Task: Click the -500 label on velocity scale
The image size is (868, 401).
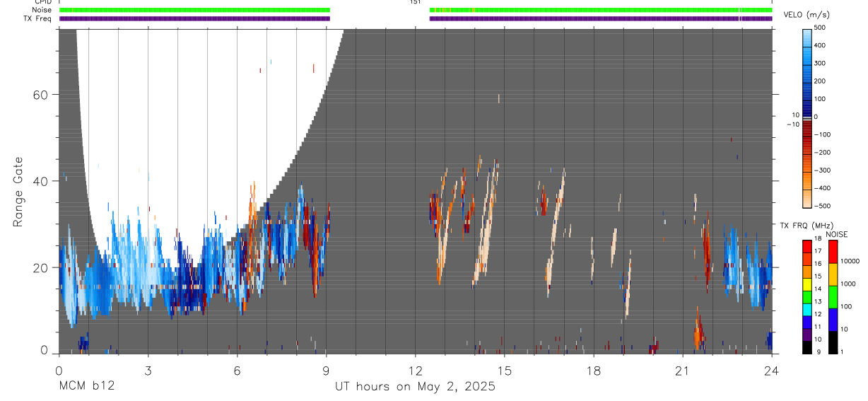Action: pyautogui.click(x=823, y=206)
